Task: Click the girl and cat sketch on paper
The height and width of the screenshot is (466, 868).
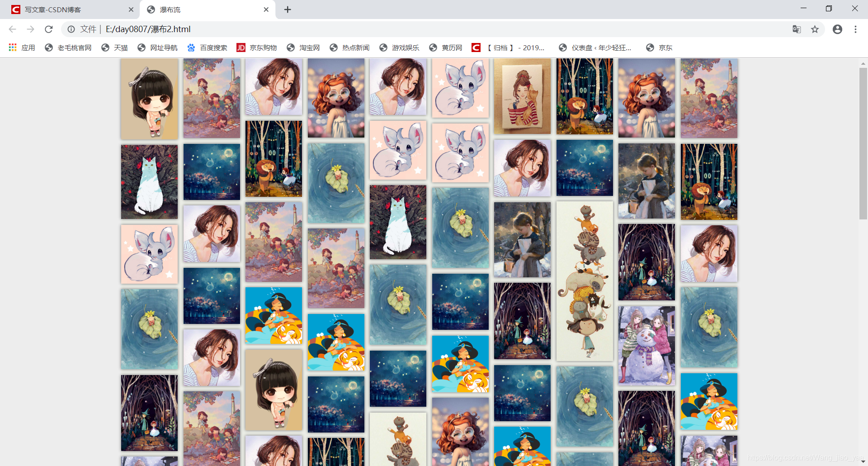Action: coord(522,96)
